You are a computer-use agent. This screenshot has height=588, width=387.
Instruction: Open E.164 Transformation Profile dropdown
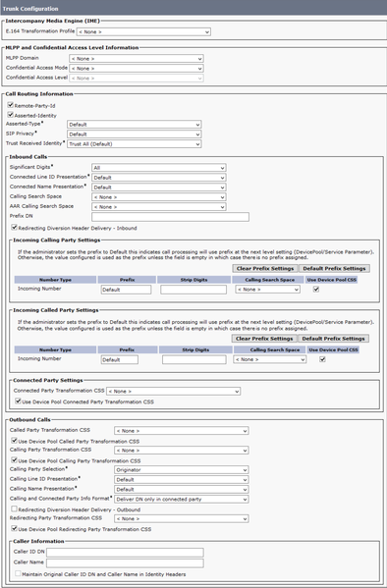[143, 31]
